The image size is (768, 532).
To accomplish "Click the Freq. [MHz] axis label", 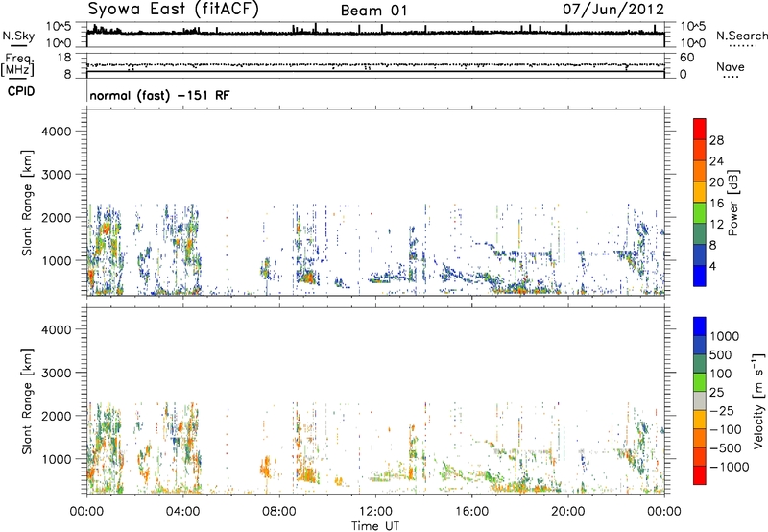I will 17,65.
